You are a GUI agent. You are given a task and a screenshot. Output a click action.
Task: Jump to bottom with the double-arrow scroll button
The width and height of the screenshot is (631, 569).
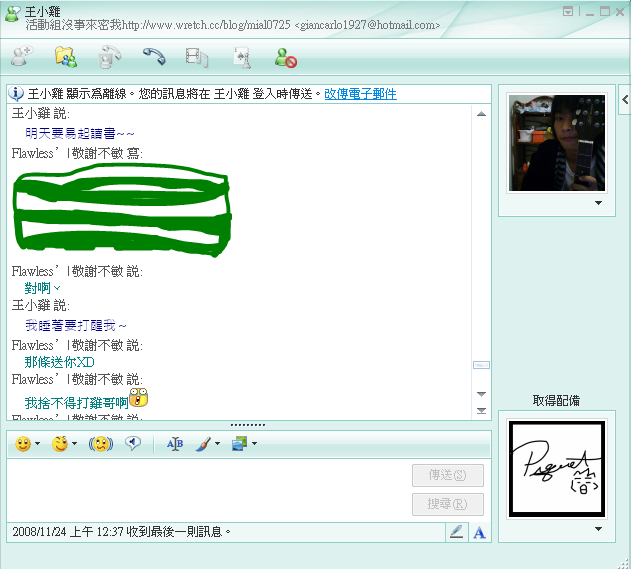[481, 410]
